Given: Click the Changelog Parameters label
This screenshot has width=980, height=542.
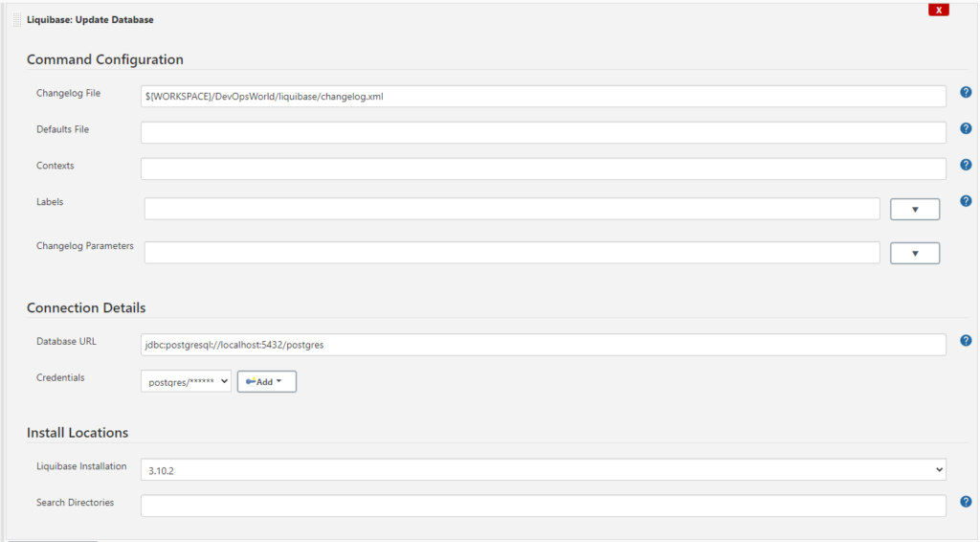Looking at the screenshot, I should click(x=85, y=246).
